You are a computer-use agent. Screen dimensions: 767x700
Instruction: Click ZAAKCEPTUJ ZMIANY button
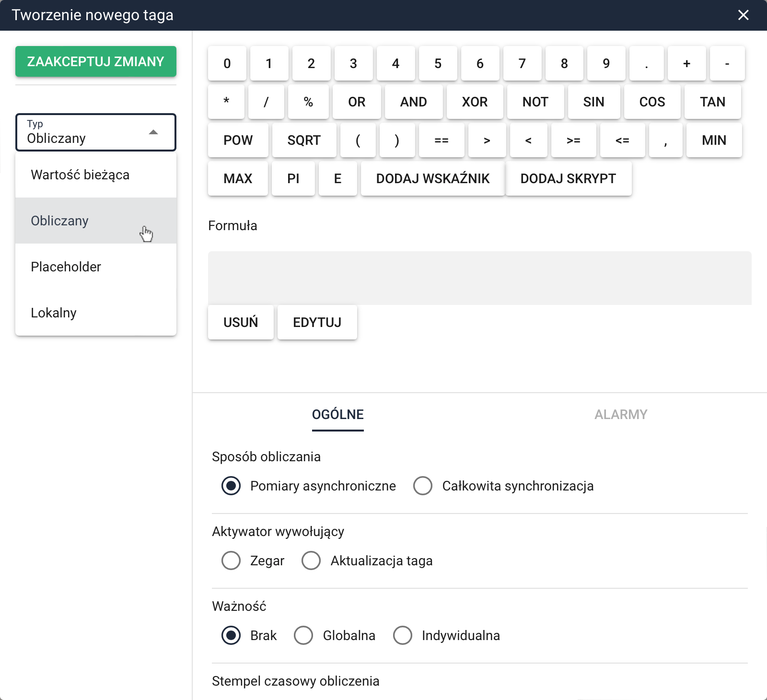coord(96,61)
